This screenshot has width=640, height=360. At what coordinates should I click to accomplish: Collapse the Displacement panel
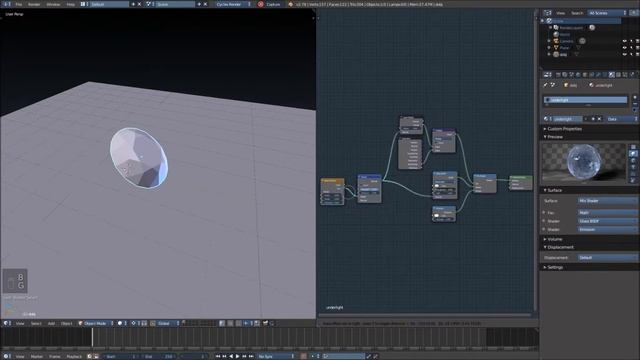[x=559, y=247]
